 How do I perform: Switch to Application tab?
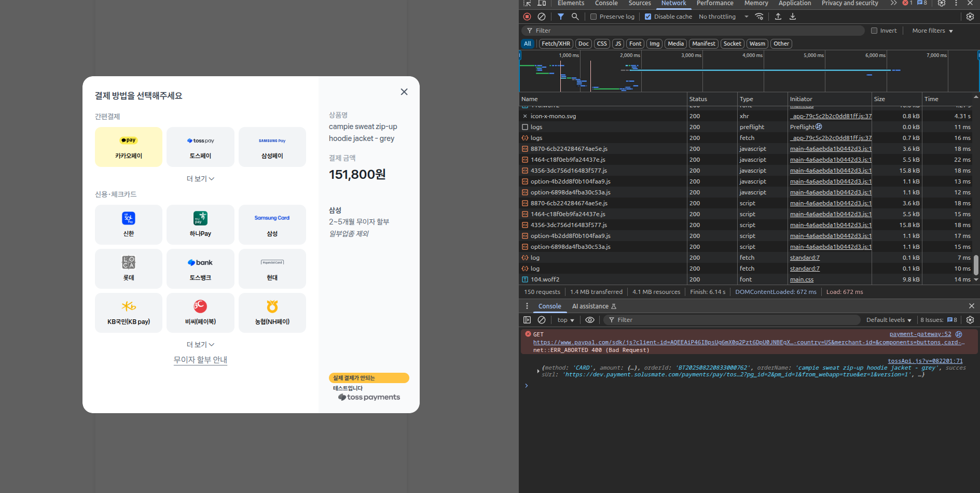pos(795,3)
